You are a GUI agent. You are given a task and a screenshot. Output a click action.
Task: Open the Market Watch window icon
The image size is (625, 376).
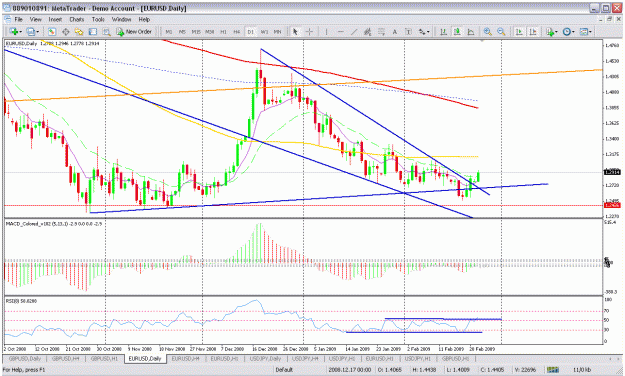coord(51,31)
